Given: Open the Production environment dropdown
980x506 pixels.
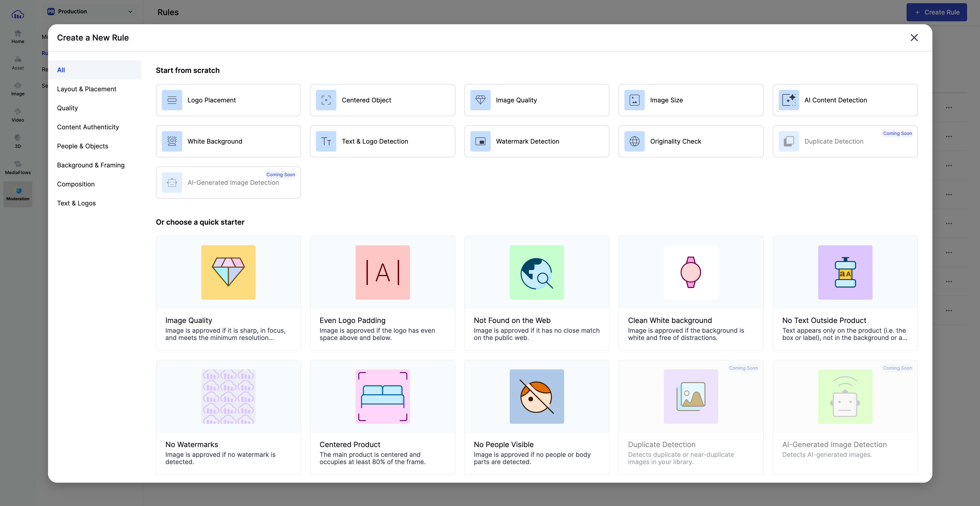Looking at the screenshot, I should (90, 11).
